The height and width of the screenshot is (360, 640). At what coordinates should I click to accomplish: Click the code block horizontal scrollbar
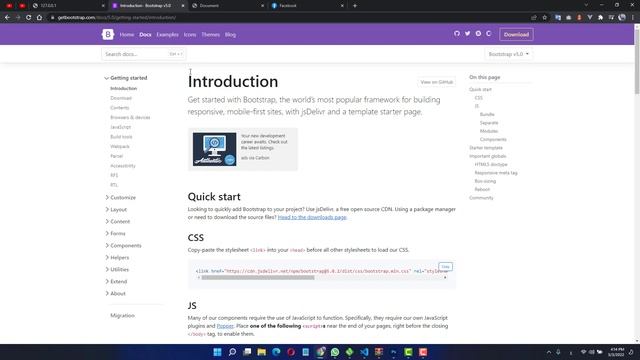click(x=258, y=278)
